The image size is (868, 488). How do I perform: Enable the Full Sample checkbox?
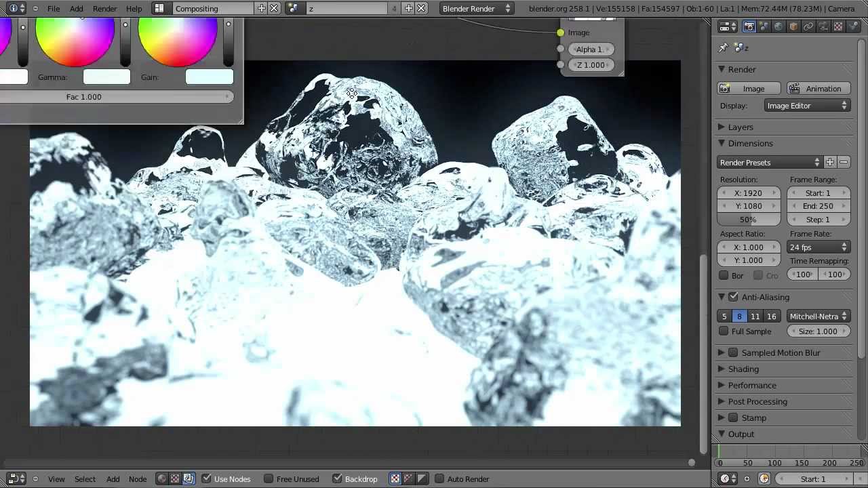point(724,331)
